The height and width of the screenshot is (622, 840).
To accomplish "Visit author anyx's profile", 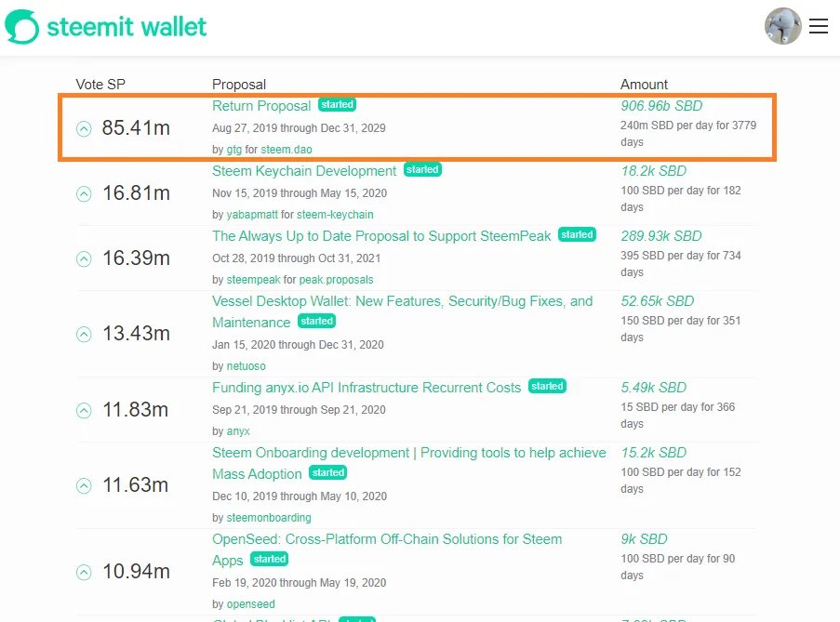I will click(238, 430).
